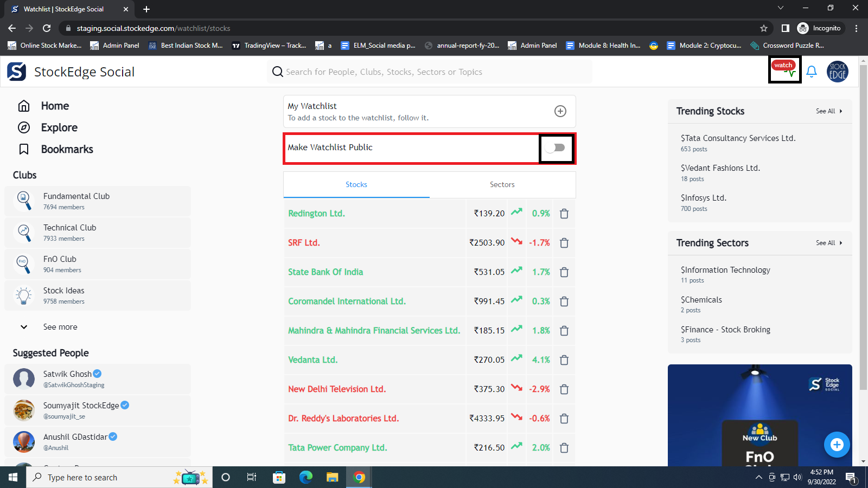Image resolution: width=868 pixels, height=488 pixels.
Task: Select the Stocks tab
Action: (x=356, y=184)
